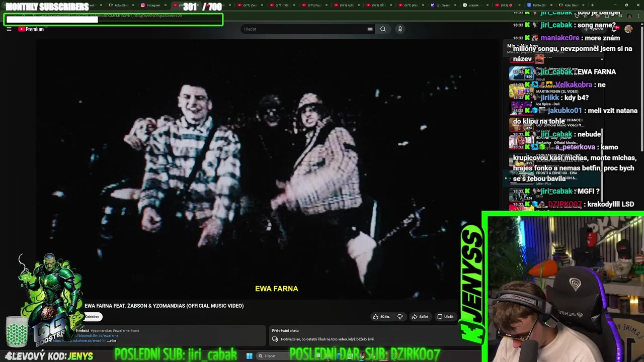Share the video via Sdílet
The width and height of the screenshot is (644, 362).
(x=420, y=317)
